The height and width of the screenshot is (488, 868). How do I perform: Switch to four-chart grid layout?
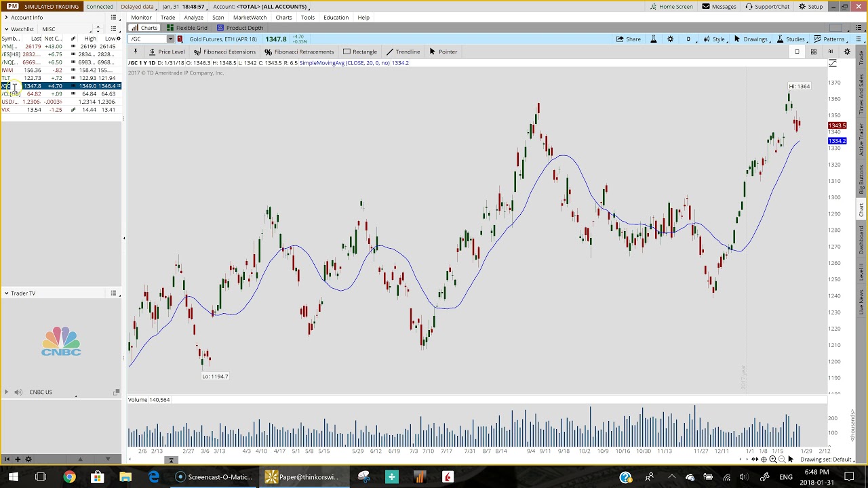[x=813, y=52]
